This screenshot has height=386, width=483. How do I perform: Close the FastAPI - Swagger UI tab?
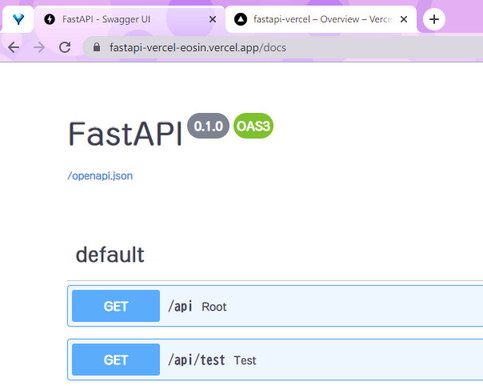212,19
